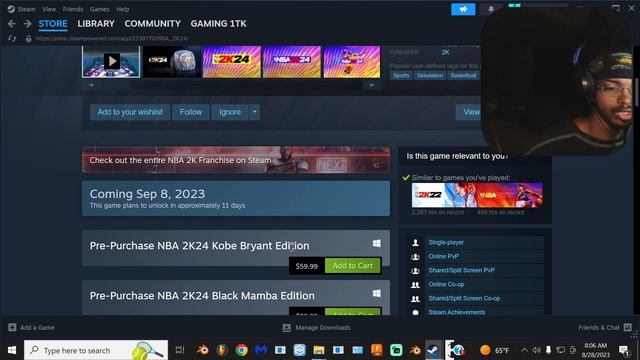Open the View menu

pyautogui.click(x=49, y=9)
